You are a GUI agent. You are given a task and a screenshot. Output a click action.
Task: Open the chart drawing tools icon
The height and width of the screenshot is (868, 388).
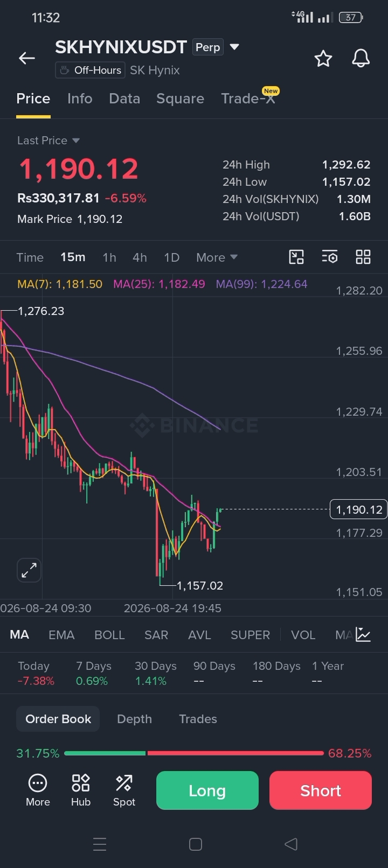pyautogui.click(x=296, y=257)
